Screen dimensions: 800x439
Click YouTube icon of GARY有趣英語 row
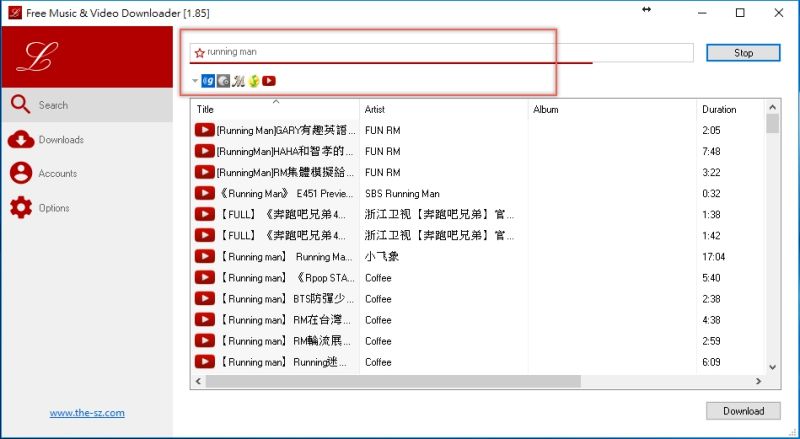[205, 130]
